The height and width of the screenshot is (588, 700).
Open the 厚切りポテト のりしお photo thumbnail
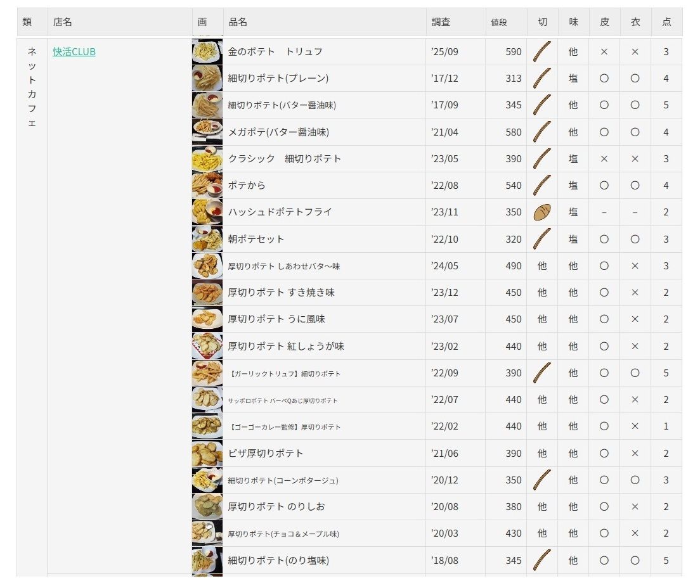(x=207, y=507)
